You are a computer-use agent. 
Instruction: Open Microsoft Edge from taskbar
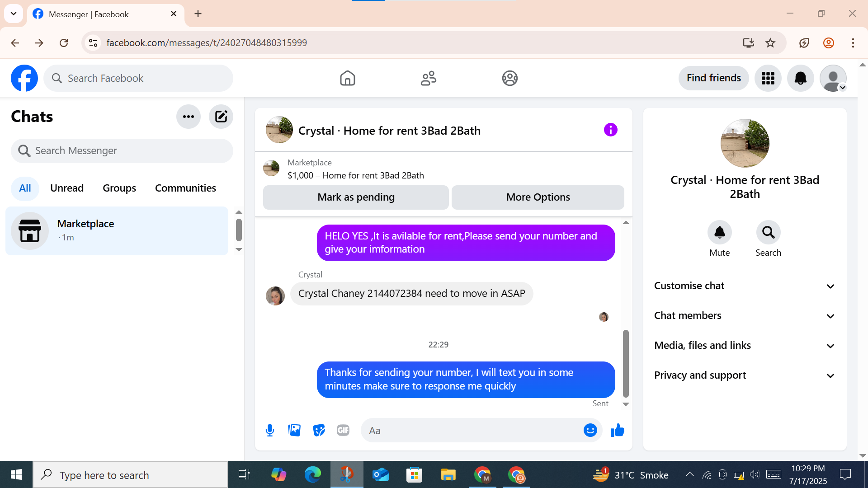click(x=312, y=474)
